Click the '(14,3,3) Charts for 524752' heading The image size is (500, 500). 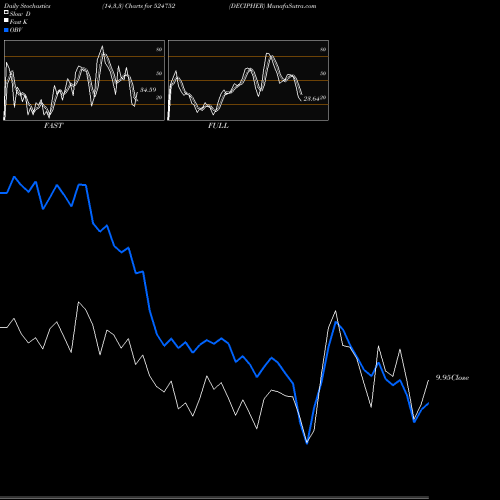pyautogui.click(x=139, y=6)
